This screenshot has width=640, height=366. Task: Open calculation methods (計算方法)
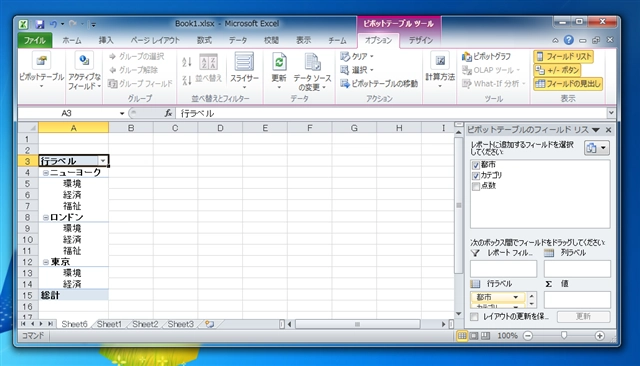[440, 70]
